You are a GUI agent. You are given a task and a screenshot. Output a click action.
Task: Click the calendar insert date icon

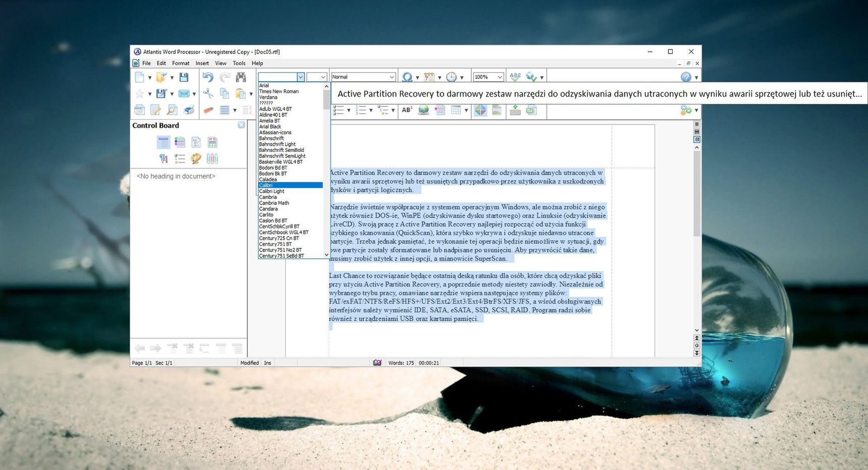pos(429,77)
